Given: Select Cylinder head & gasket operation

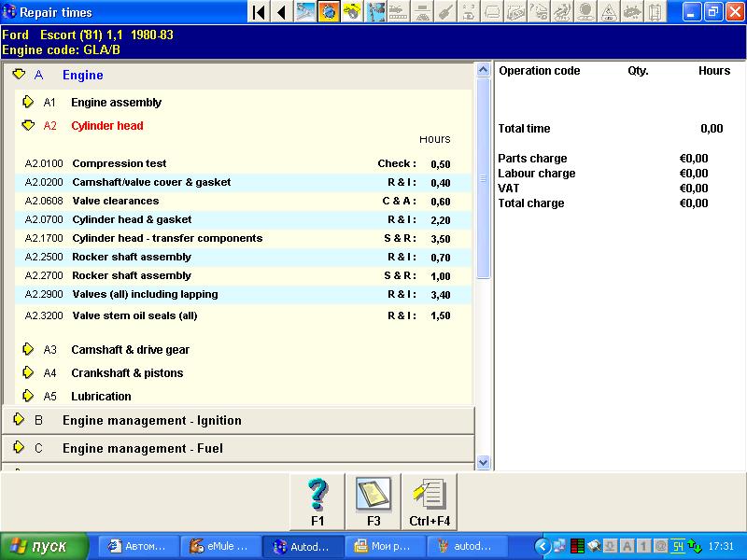Looking at the screenshot, I should point(243,219).
